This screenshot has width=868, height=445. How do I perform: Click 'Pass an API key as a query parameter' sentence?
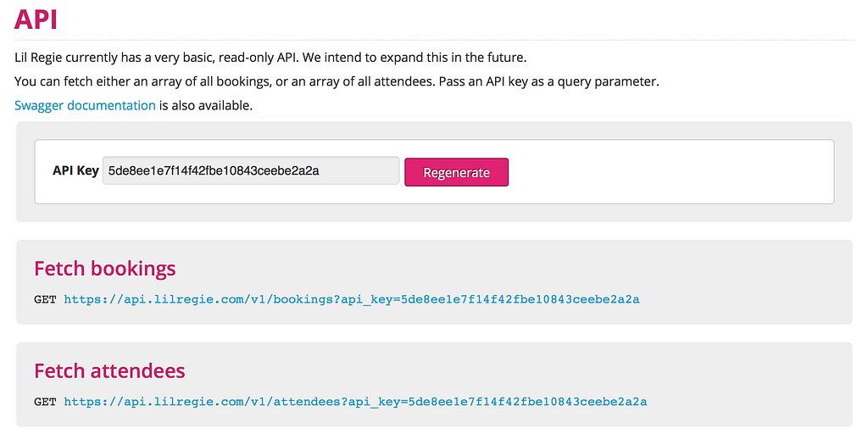[549, 81]
